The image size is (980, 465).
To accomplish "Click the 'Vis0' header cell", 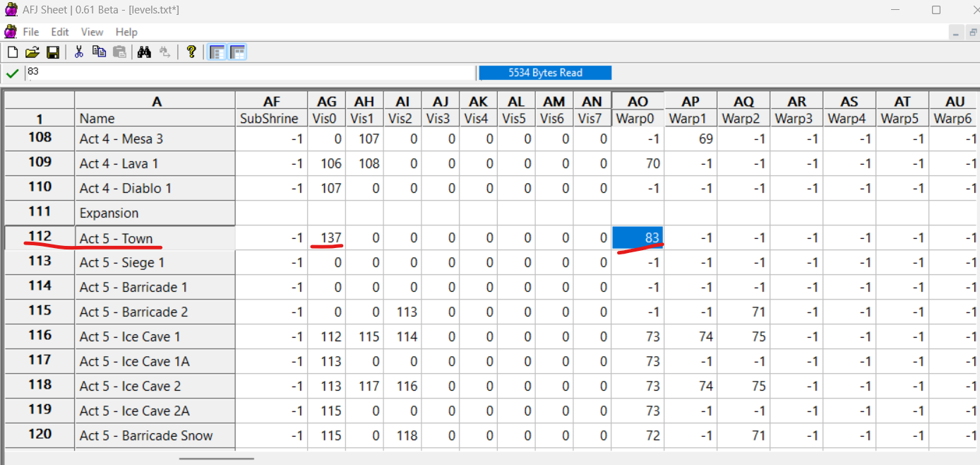I will (x=326, y=118).
